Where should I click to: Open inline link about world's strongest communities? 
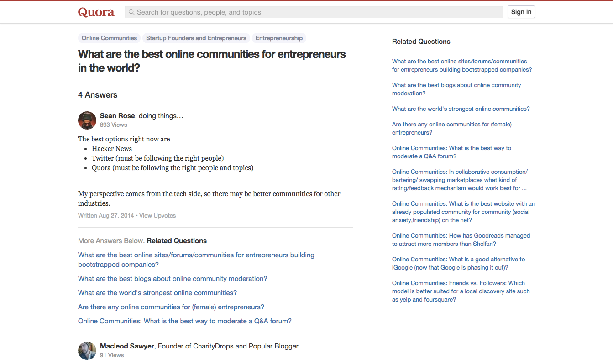pos(157,293)
